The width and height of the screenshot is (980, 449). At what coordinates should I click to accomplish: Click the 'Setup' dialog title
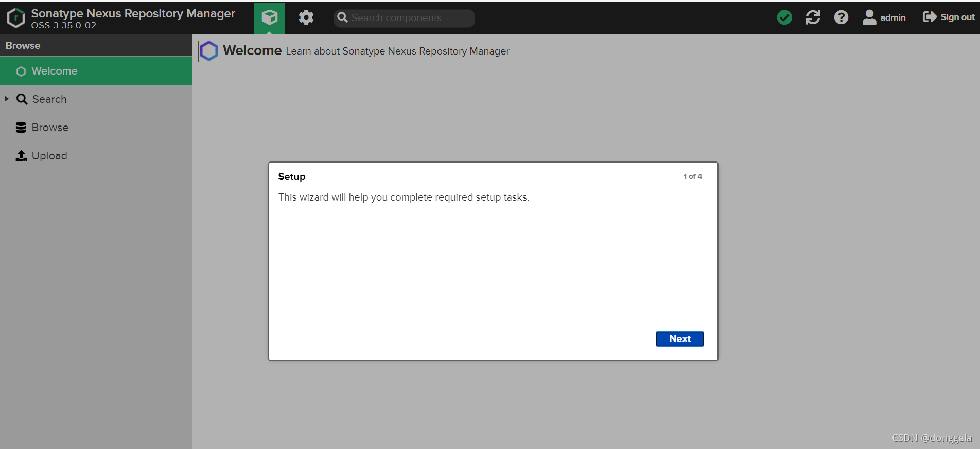tap(292, 176)
